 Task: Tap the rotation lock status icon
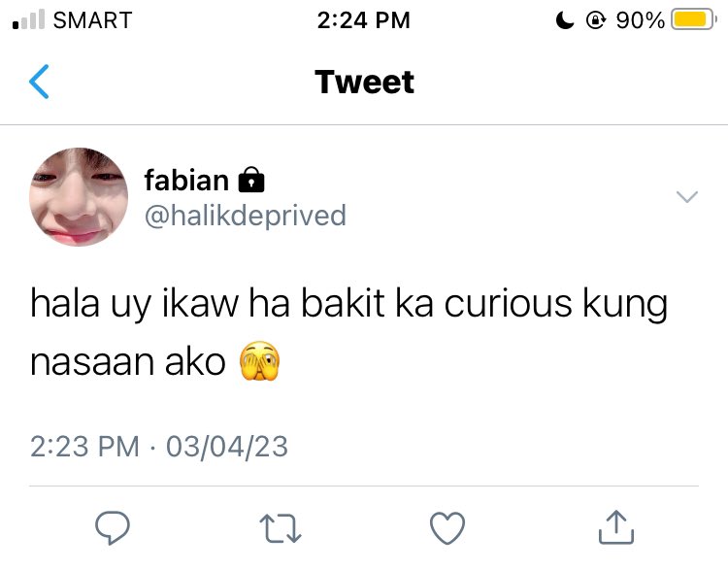[x=596, y=20]
